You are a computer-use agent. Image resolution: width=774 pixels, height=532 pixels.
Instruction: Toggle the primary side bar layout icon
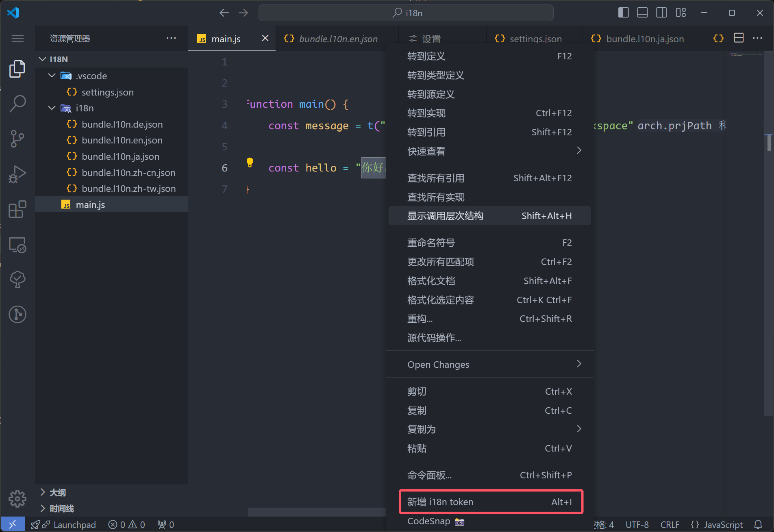coord(623,13)
